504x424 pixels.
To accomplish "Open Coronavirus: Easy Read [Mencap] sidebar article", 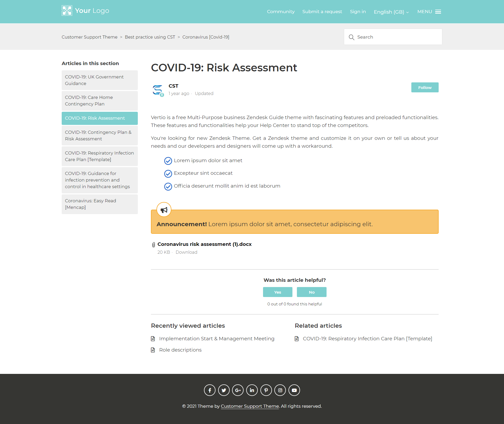I will (99, 204).
